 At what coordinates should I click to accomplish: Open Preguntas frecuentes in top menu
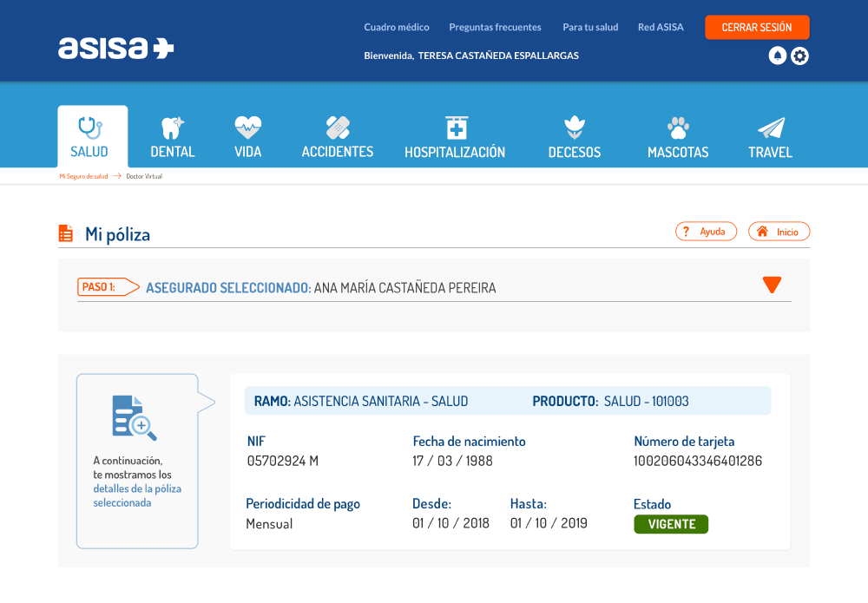point(495,27)
